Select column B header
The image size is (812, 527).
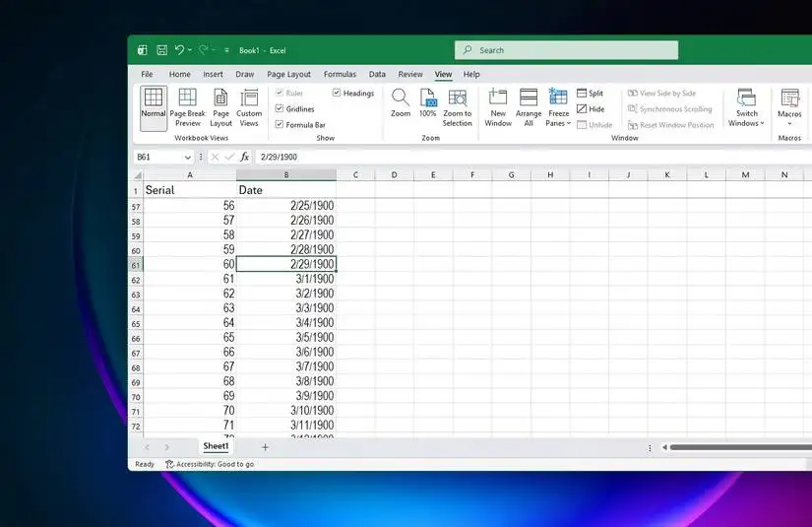point(286,175)
